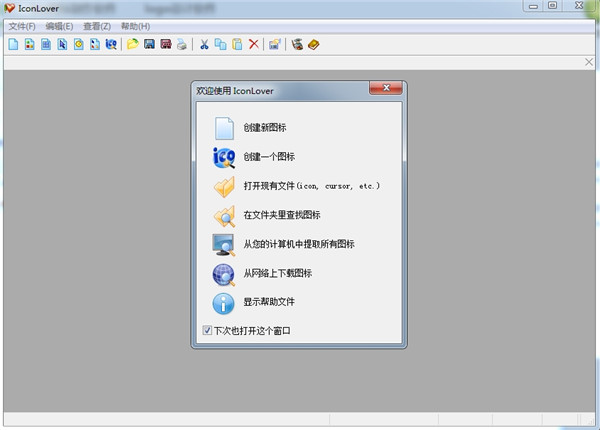Choose 从网络上下载图标 option
600x430 pixels.
tap(276, 273)
